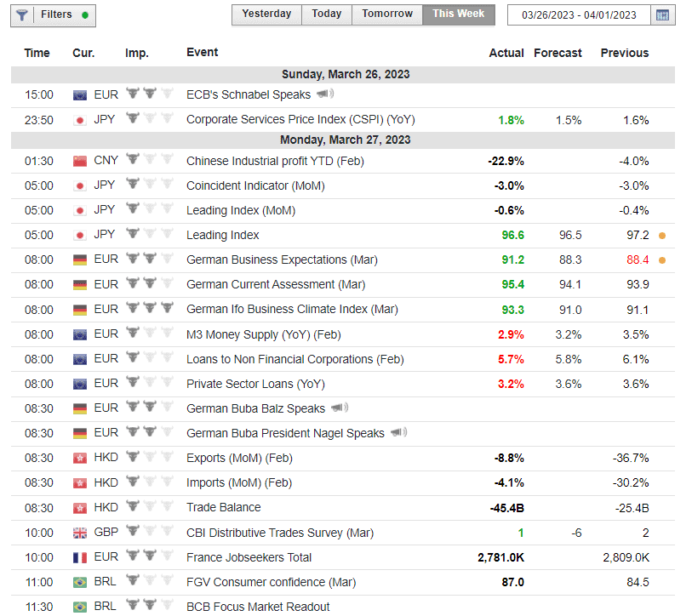
Task: Click orange dot on German Business Expectations row
Action: (662, 260)
